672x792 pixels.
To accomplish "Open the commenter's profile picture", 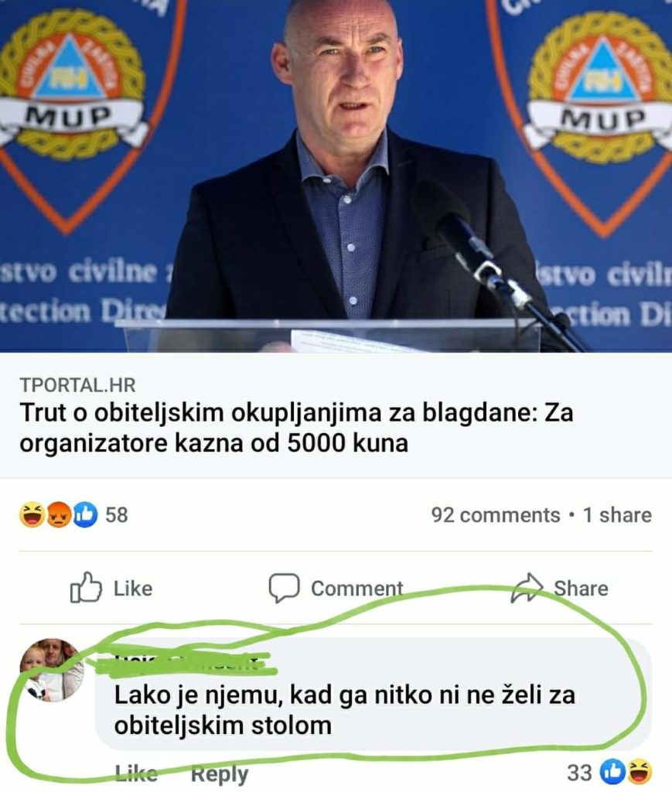I will pos(52,671).
